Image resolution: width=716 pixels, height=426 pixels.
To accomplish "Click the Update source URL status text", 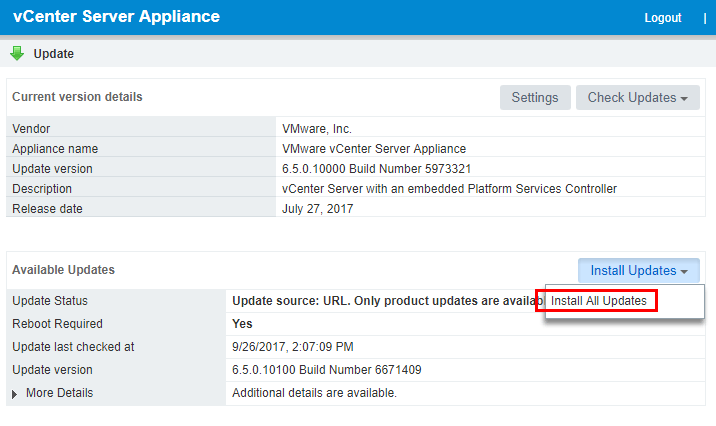I will point(386,301).
